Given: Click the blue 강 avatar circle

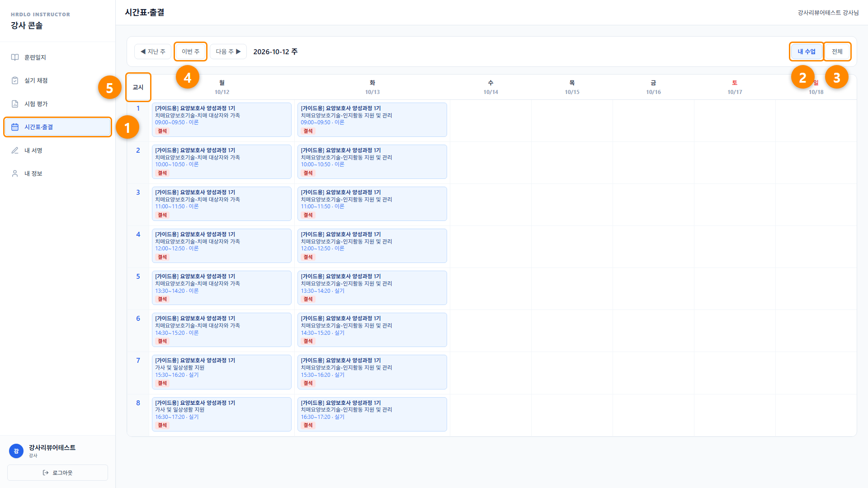Looking at the screenshot, I should [x=16, y=451].
